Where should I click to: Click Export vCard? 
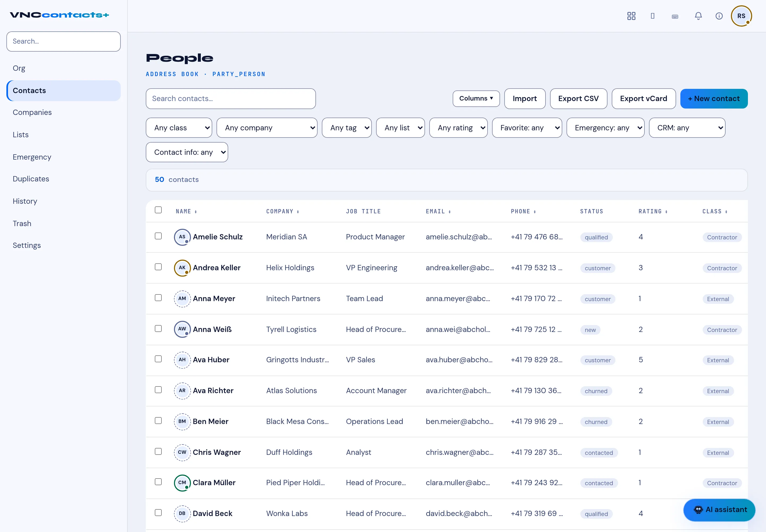(643, 99)
